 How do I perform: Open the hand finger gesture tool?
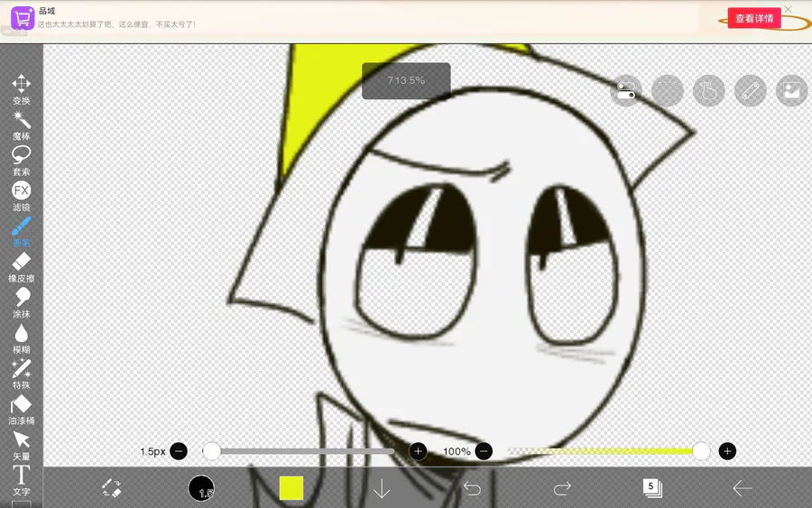coord(708,90)
